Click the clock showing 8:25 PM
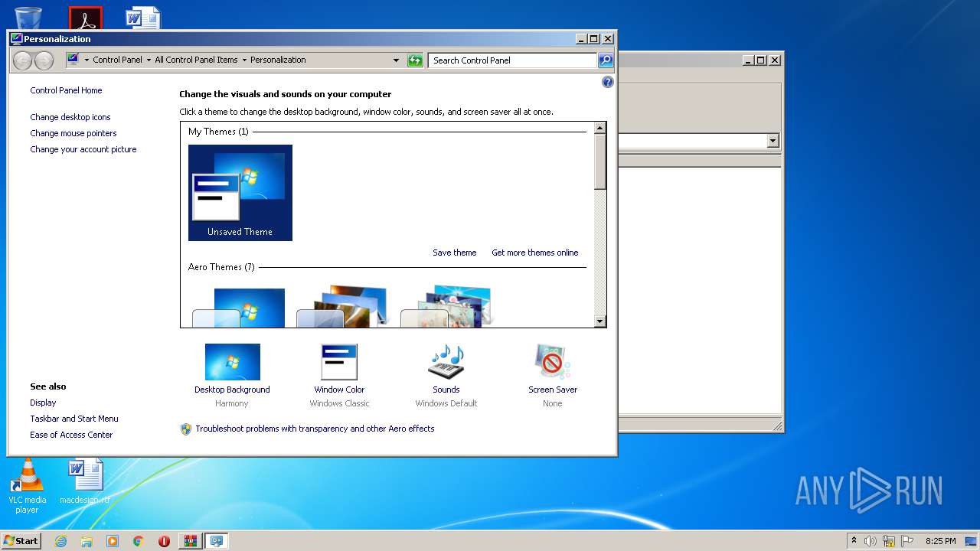This screenshot has width=980, height=551. (940, 541)
